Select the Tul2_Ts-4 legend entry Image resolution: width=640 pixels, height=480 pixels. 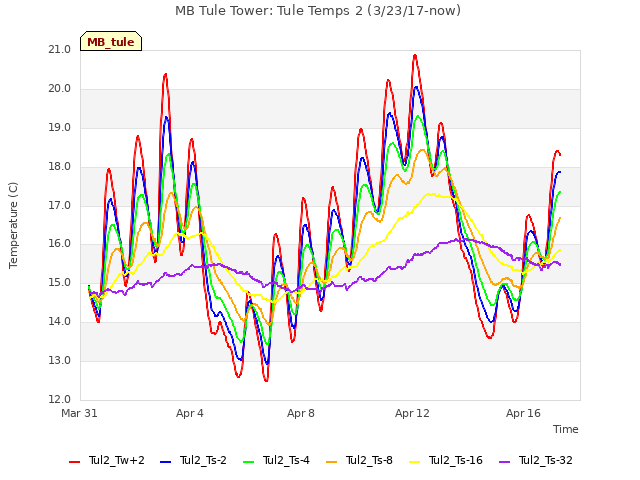click(x=276, y=461)
